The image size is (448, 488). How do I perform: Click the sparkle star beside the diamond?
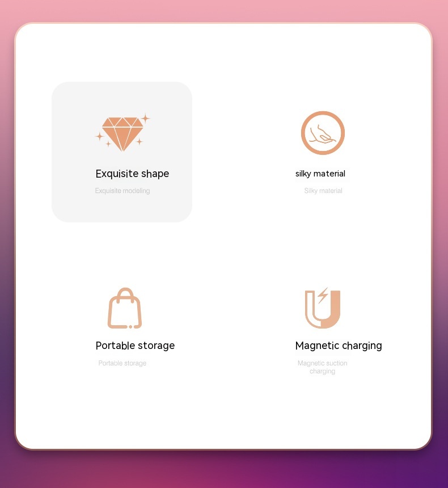[145, 119]
